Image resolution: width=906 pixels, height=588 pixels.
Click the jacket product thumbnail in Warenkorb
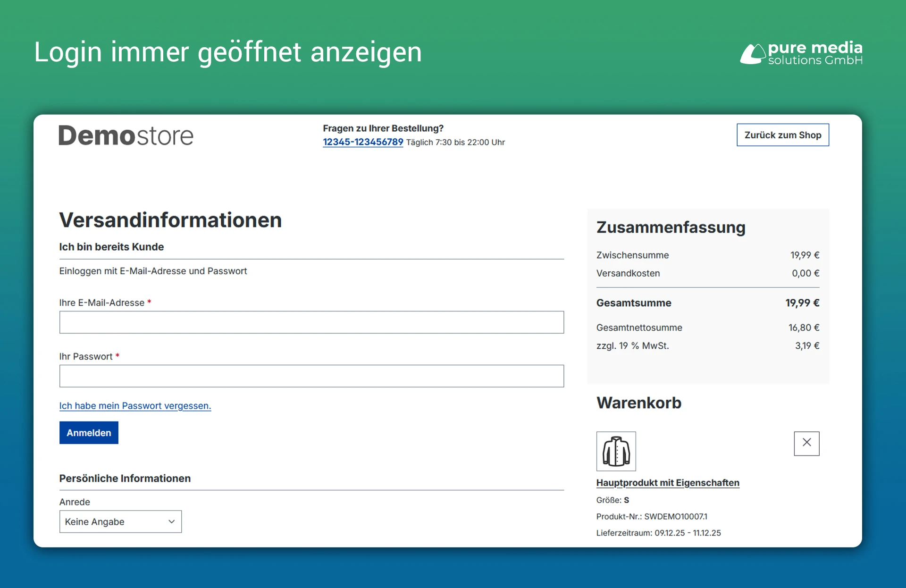[616, 451]
